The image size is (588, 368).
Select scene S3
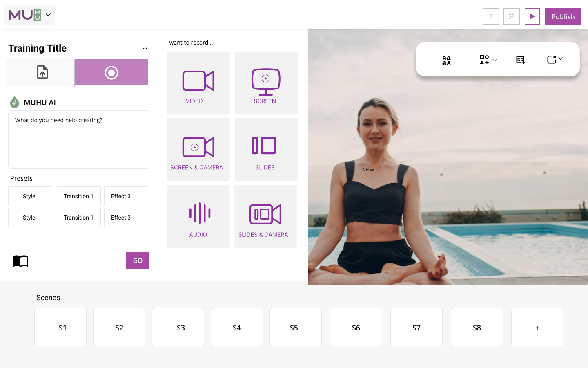point(178,328)
